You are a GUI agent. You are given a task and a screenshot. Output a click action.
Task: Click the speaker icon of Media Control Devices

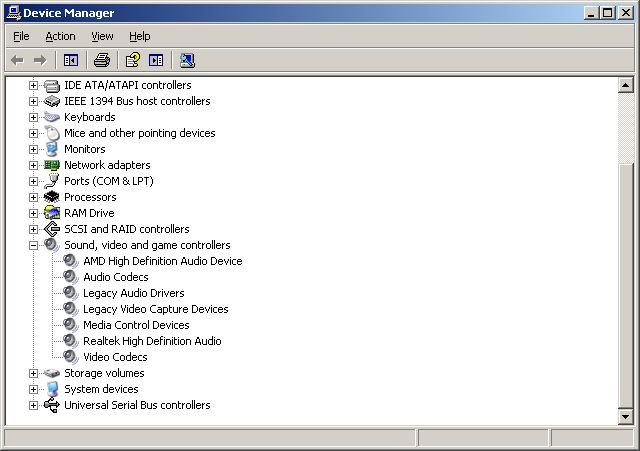(71, 325)
